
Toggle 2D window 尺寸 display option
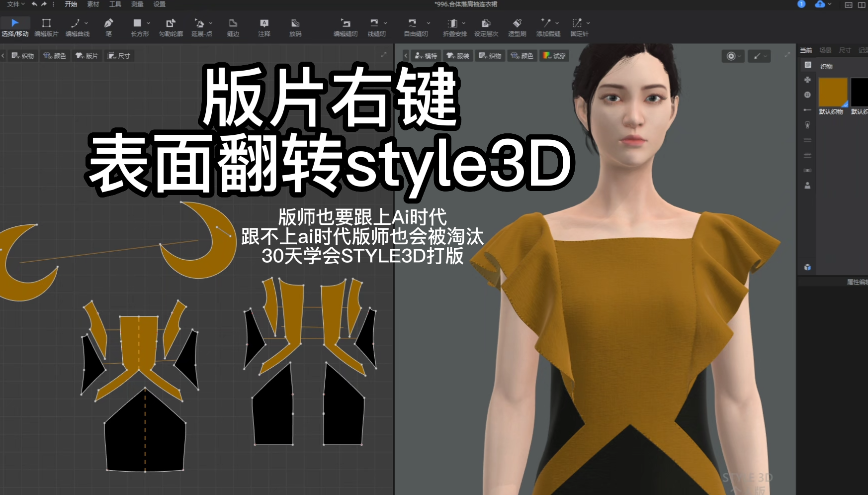[x=119, y=56]
